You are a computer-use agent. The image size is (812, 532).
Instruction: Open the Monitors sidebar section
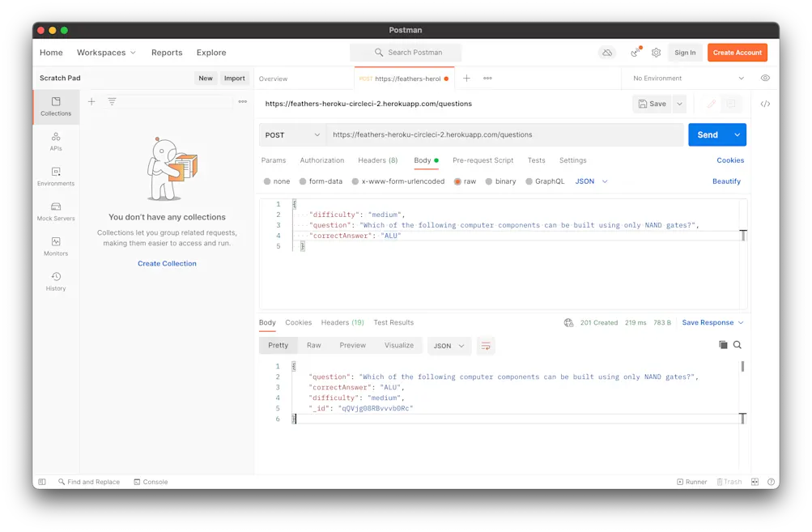(56, 247)
